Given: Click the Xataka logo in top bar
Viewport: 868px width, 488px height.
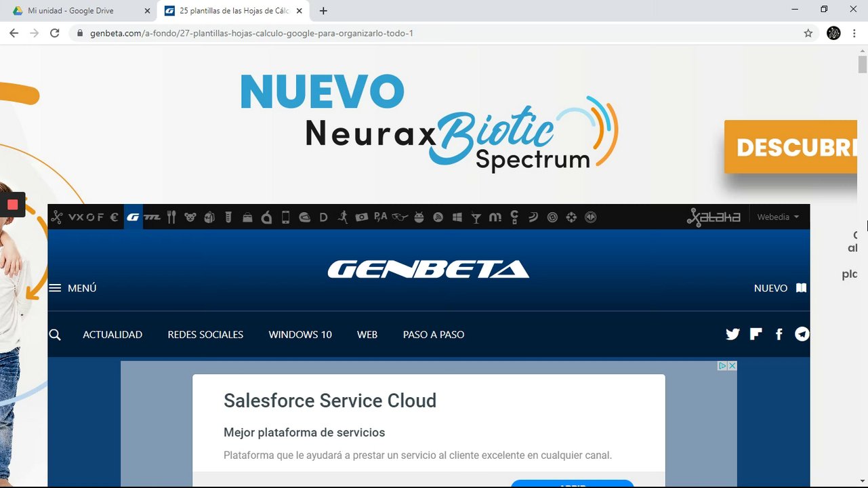Looking at the screenshot, I should [714, 217].
